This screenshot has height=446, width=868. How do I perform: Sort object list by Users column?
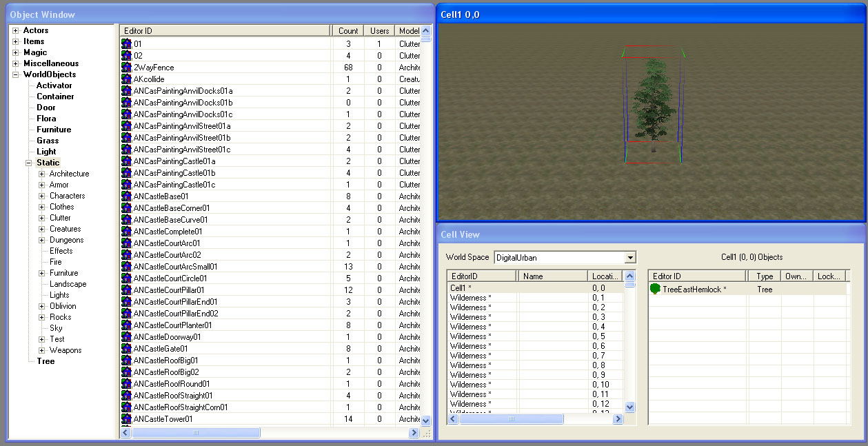[x=380, y=30]
